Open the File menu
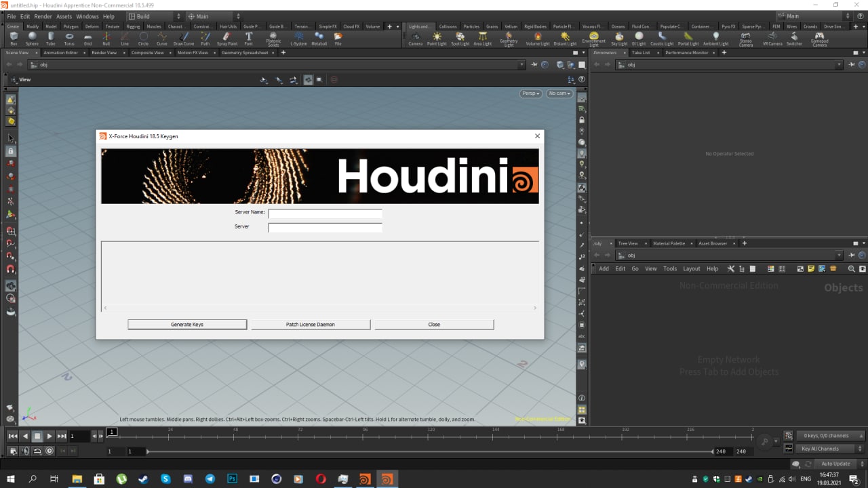The height and width of the screenshot is (488, 868). [12, 16]
